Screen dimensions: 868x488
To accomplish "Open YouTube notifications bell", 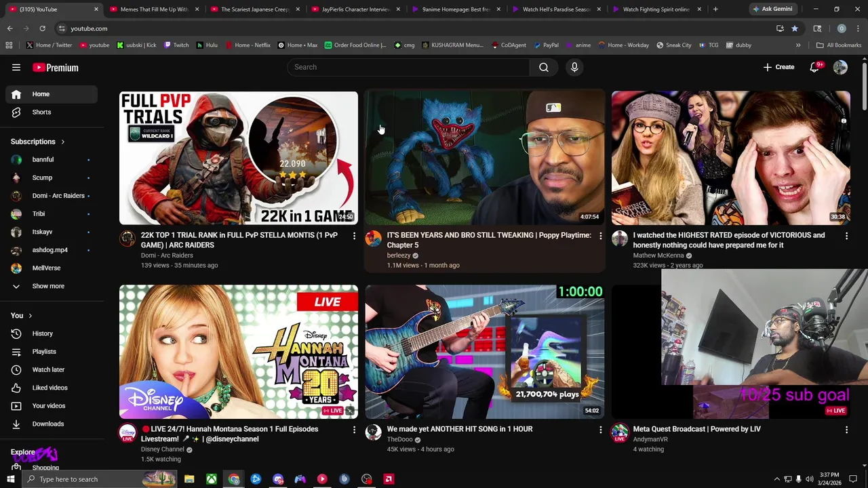I will click(816, 67).
